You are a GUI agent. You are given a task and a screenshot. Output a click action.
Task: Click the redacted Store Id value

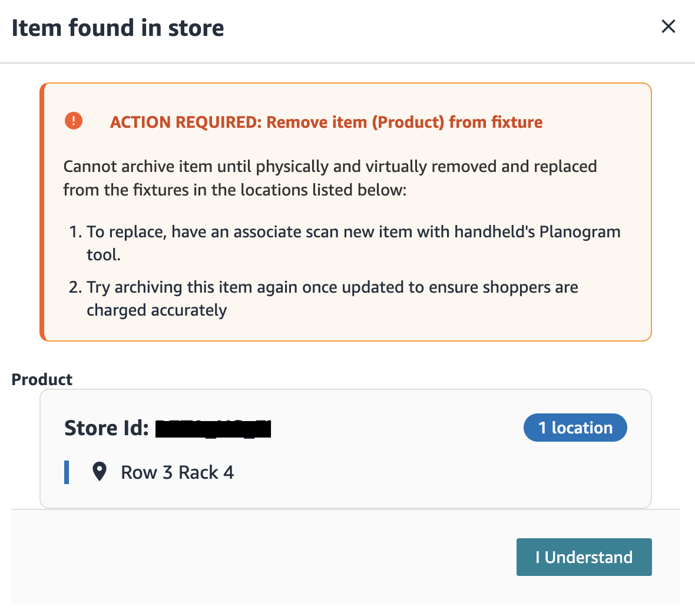tap(213, 429)
